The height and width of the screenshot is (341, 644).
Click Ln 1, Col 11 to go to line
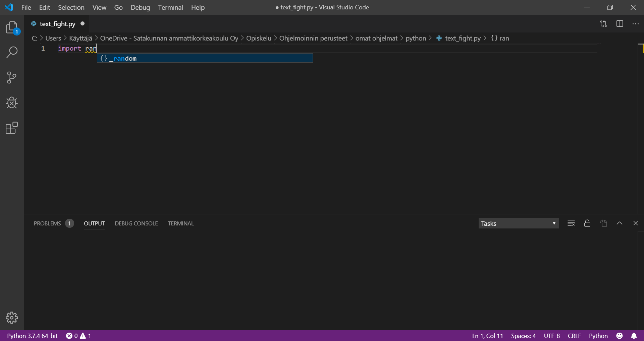click(487, 336)
